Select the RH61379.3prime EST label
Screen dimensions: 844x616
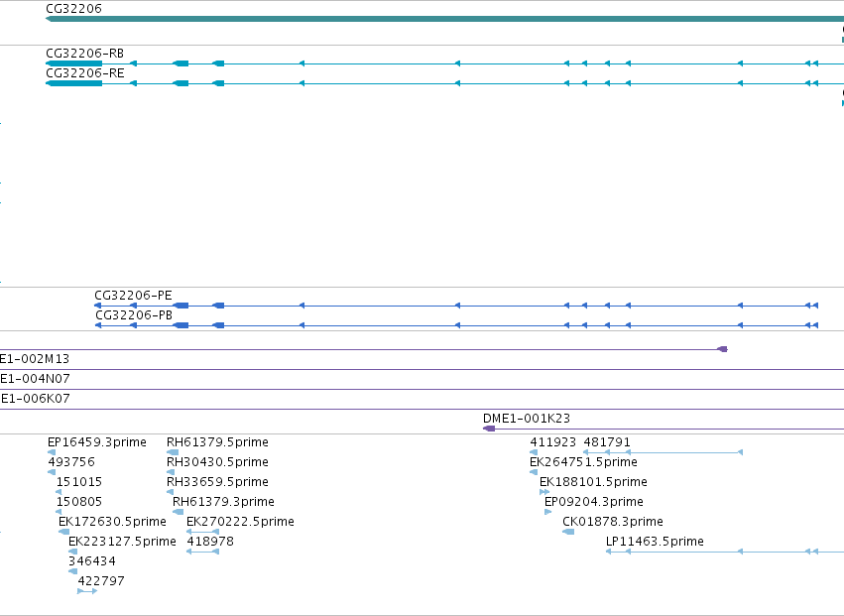pos(223,502)
